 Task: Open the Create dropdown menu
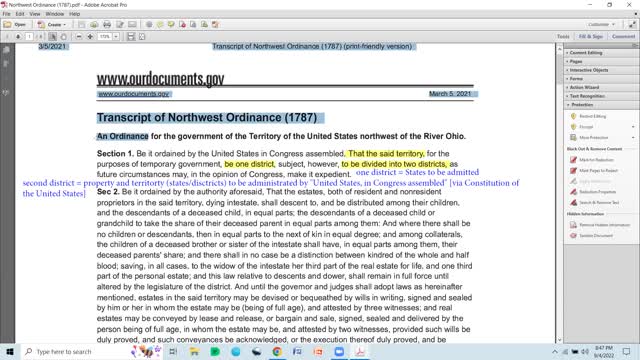point(52,25)
